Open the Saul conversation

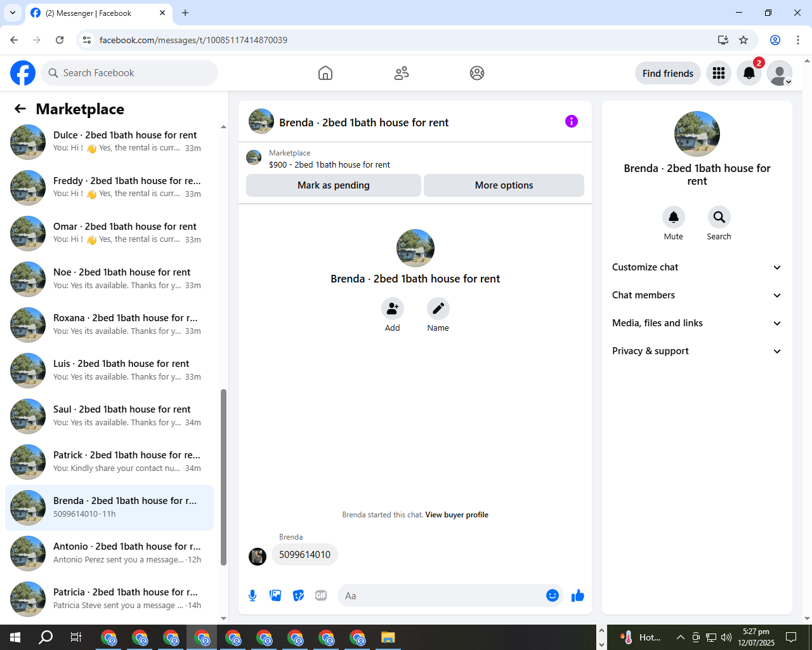pos(109,416)
